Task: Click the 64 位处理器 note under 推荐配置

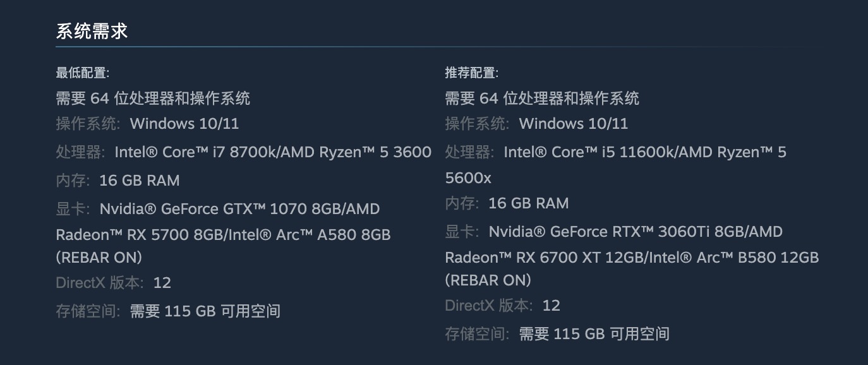Action: 542,98
